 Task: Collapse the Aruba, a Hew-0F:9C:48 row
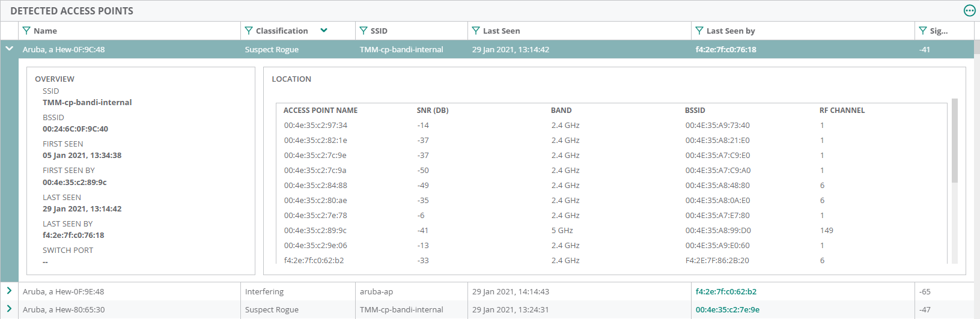click(10, 49)
